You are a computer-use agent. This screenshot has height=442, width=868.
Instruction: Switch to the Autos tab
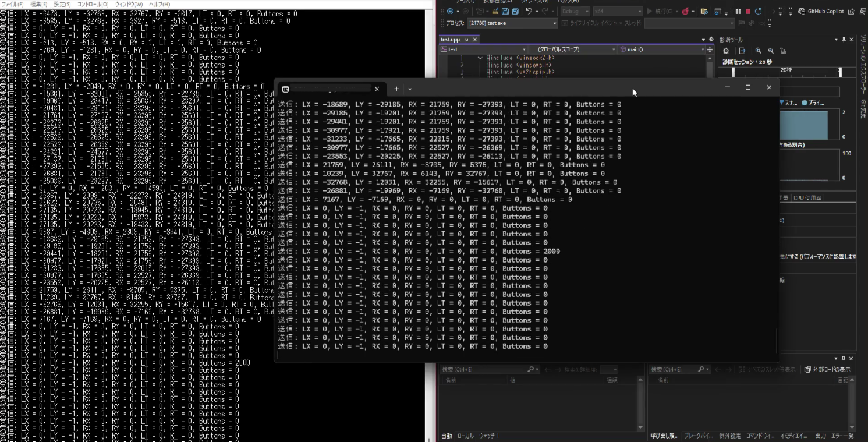point(447,436)
